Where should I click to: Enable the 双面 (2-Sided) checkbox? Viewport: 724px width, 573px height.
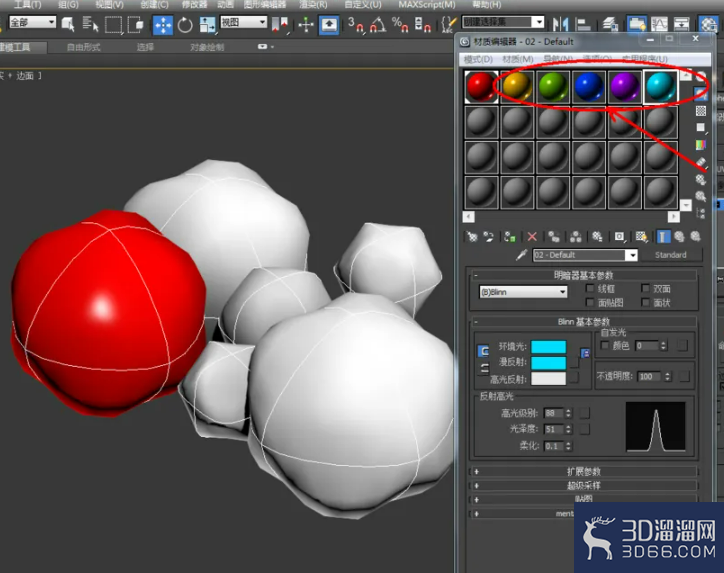point(645,289)
